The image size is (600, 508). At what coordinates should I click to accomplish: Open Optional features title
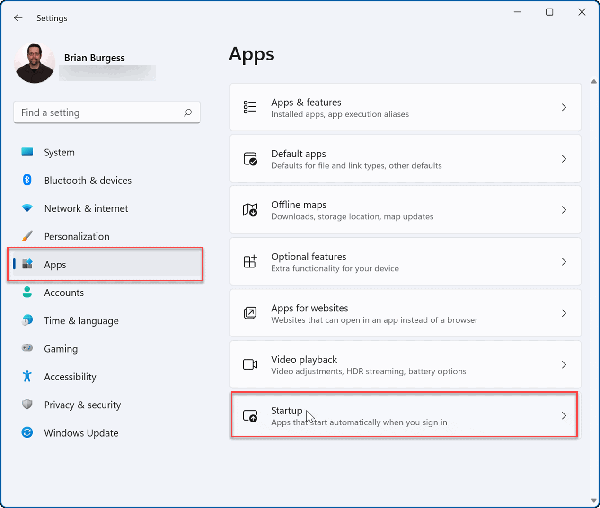point(308,257)
